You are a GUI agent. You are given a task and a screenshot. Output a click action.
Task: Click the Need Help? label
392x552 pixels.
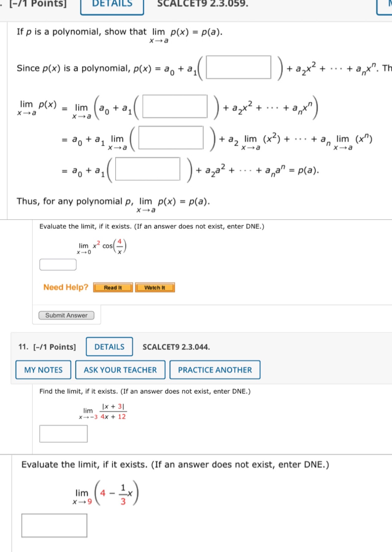[x=66, y=287]
